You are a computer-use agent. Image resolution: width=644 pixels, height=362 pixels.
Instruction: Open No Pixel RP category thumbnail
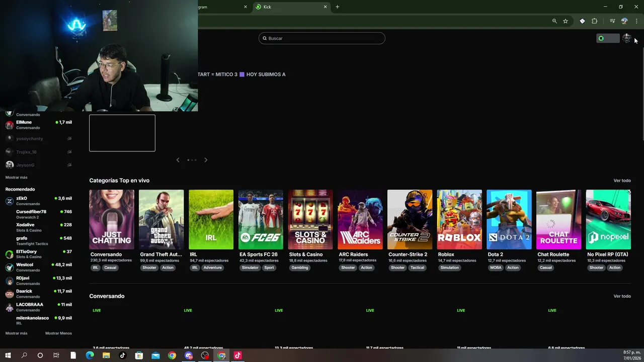608,219
